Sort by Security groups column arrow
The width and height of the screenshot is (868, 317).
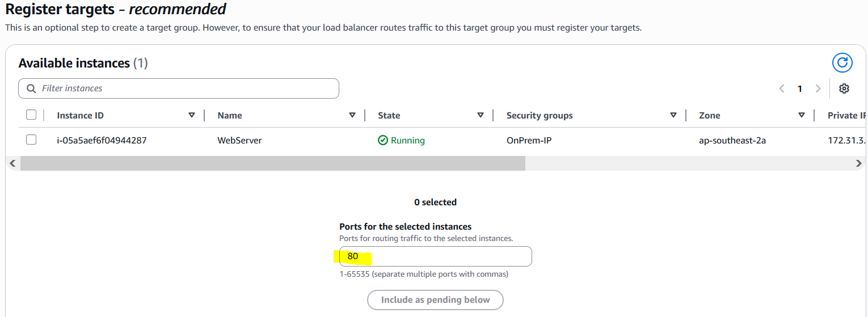673,115
